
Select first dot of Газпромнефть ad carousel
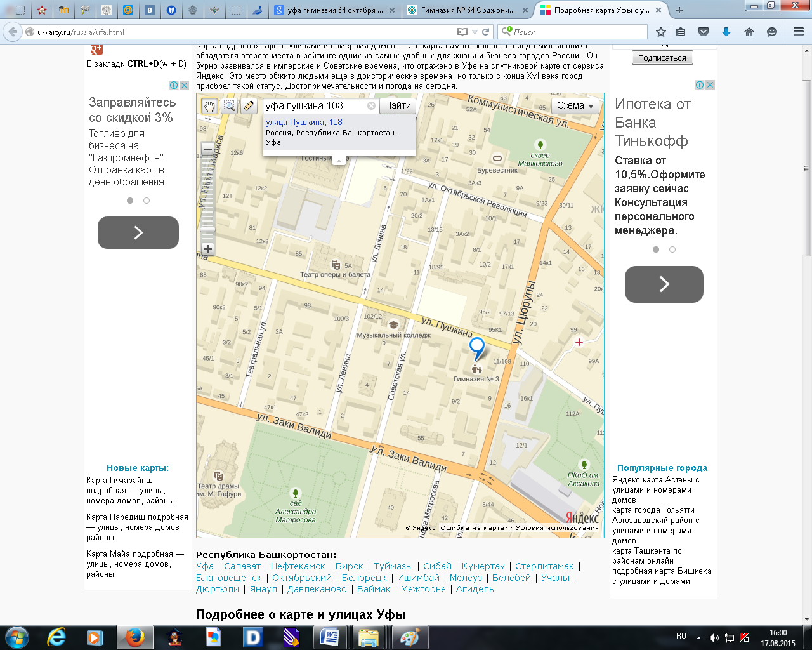click(130, 201)
